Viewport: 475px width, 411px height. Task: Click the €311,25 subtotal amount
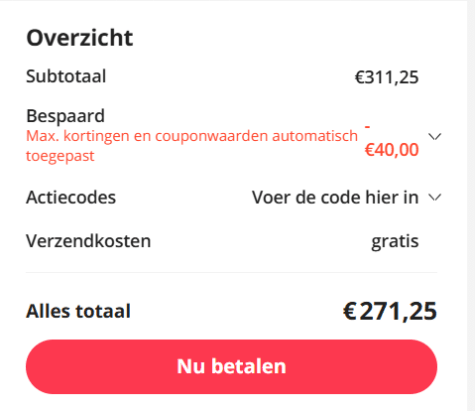pyautogui.click(x=387, y=77)
